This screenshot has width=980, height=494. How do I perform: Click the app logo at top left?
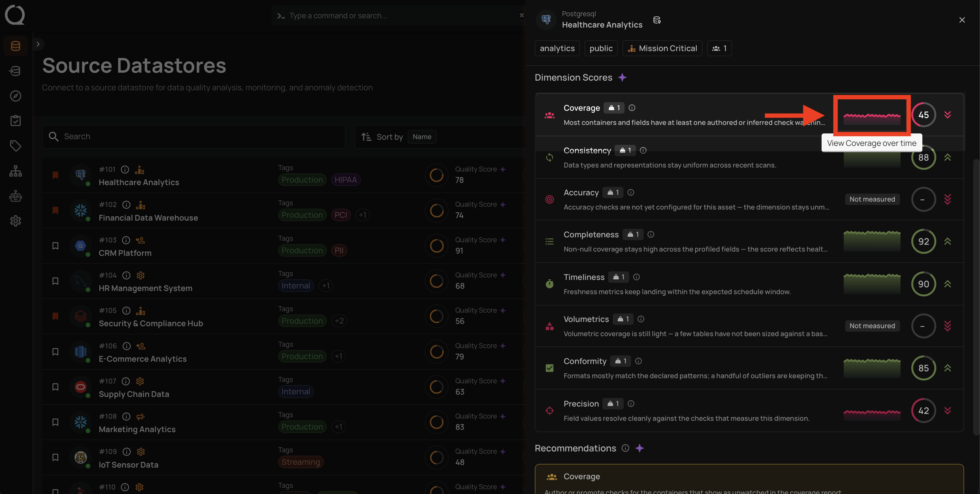coord(15,15)
